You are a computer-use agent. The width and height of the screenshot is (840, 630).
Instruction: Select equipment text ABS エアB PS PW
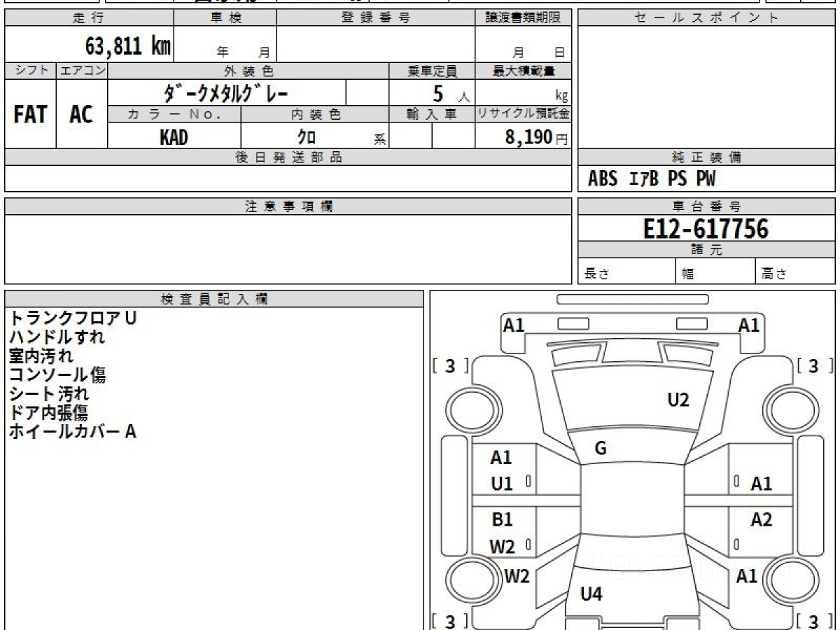coord(652,179)
